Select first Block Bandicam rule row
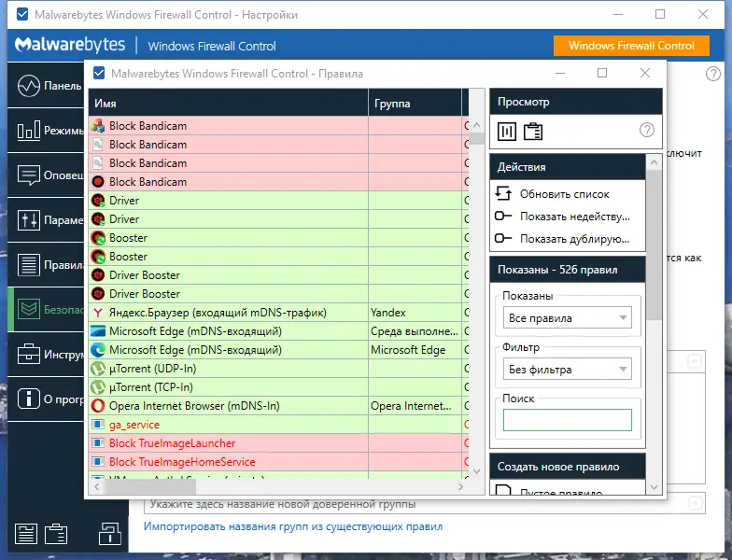Image resolution: width=732 pixels, height=560 pixels. pyautogui.click(x=278, y=126)
